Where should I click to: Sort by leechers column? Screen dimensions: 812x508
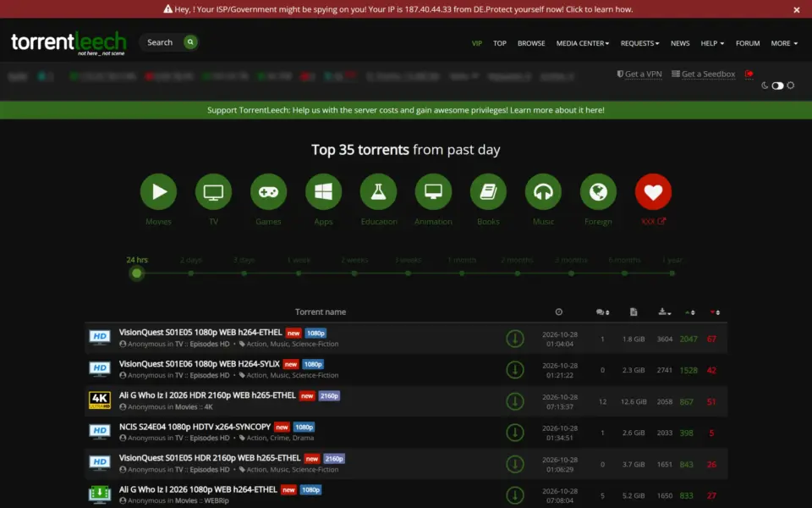(715, 312)
